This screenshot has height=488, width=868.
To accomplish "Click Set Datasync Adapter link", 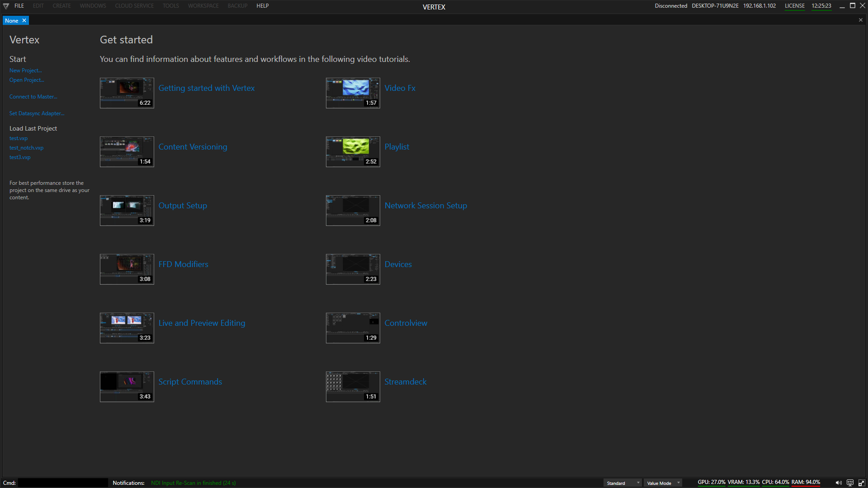I will (x=37, y=113).
